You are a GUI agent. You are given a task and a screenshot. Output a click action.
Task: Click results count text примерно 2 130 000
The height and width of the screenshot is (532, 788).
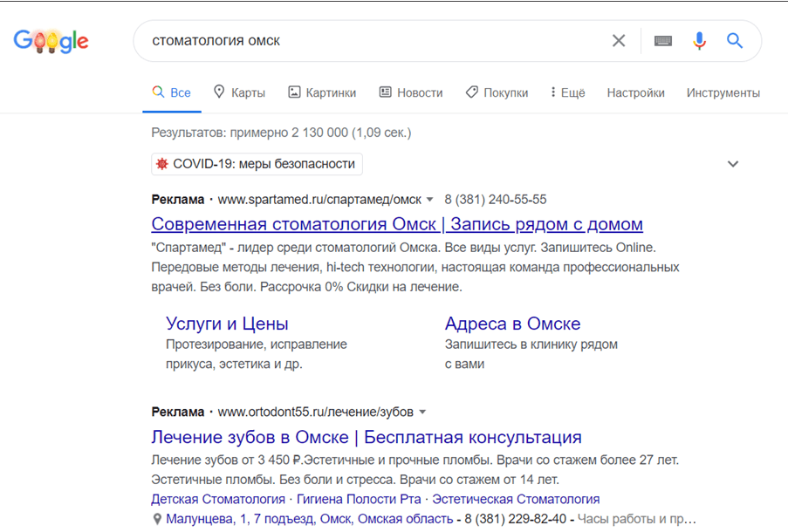(x=289, y=133)
